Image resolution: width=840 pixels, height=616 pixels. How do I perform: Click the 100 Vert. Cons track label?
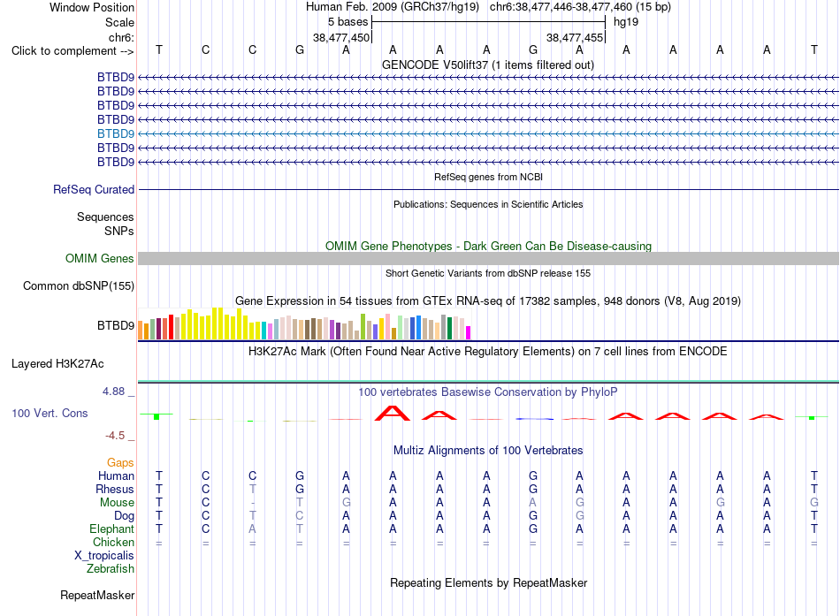click(x=50, y=413)
